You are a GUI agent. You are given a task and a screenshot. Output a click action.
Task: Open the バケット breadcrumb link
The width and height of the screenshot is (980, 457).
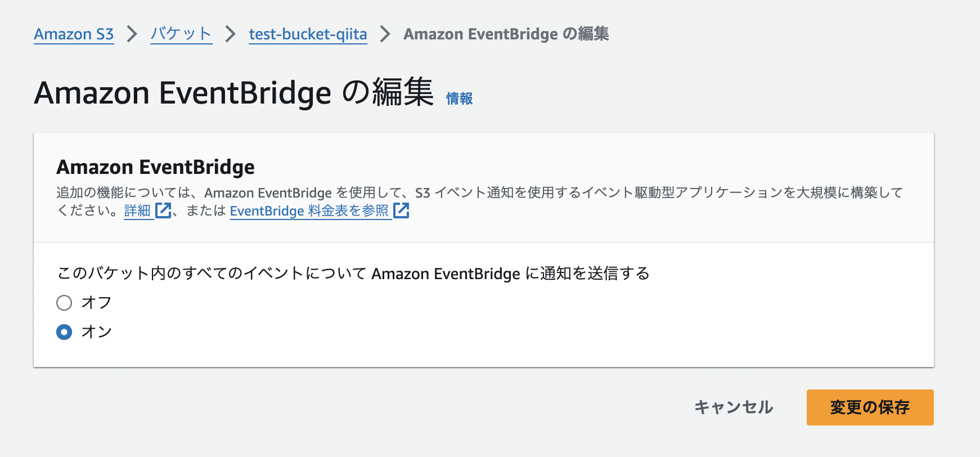181,34
